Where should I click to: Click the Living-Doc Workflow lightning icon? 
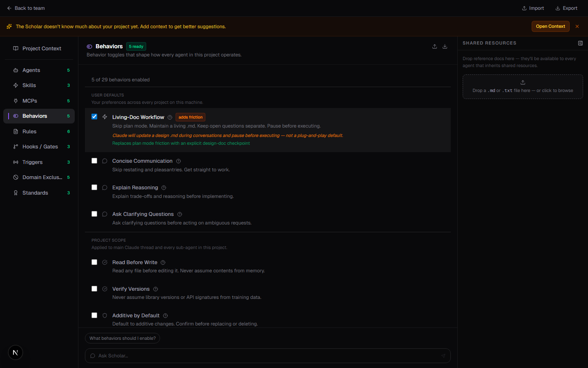(105, 117)
